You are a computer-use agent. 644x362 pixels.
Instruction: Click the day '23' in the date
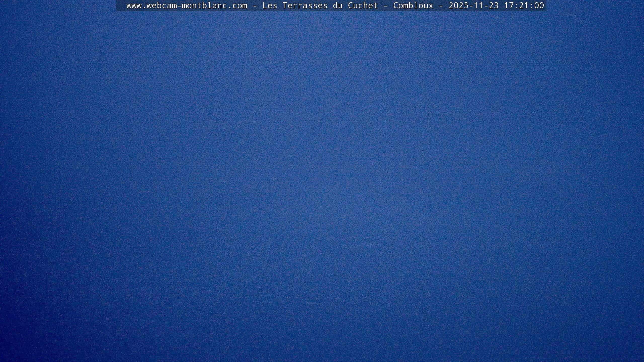coord(494,6)
